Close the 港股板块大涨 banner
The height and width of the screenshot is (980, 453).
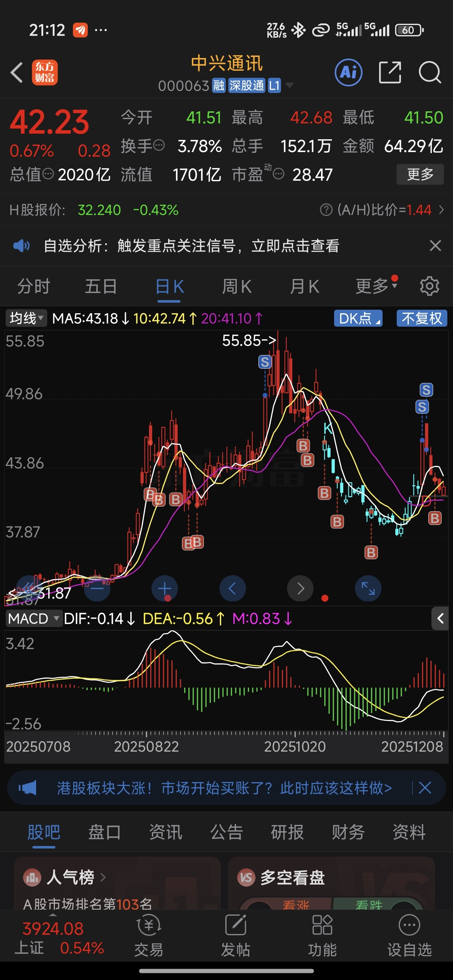click(425, 788)
